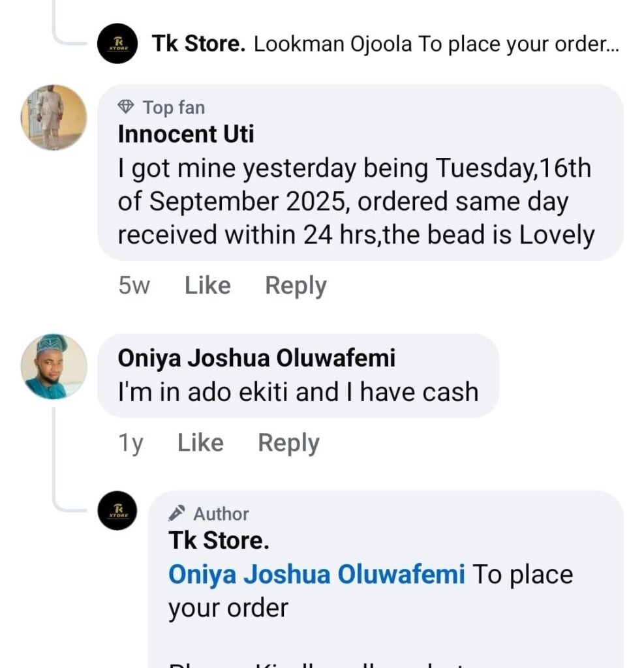Open Tk Store name in Author reply

(x=219, y=540)
